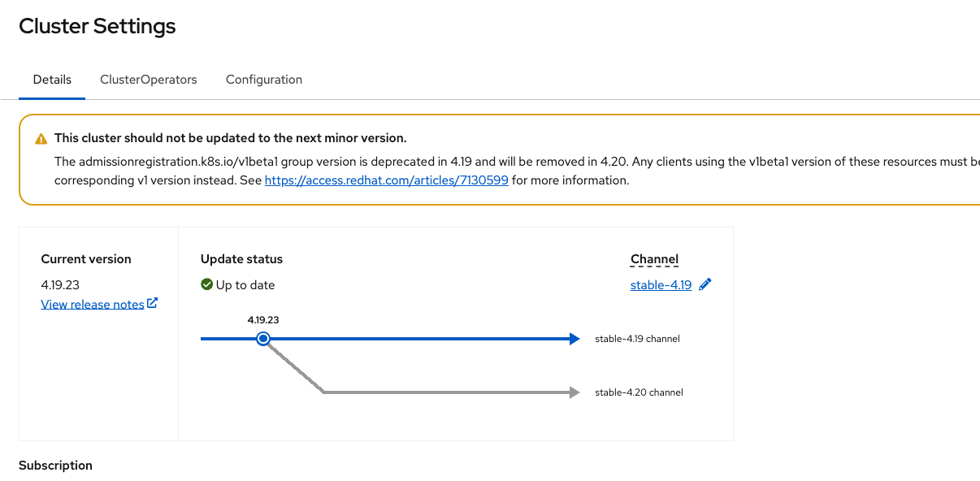Click the 4.19.23 version node circle
Screen dimensions: 980x481
point(262,339)
